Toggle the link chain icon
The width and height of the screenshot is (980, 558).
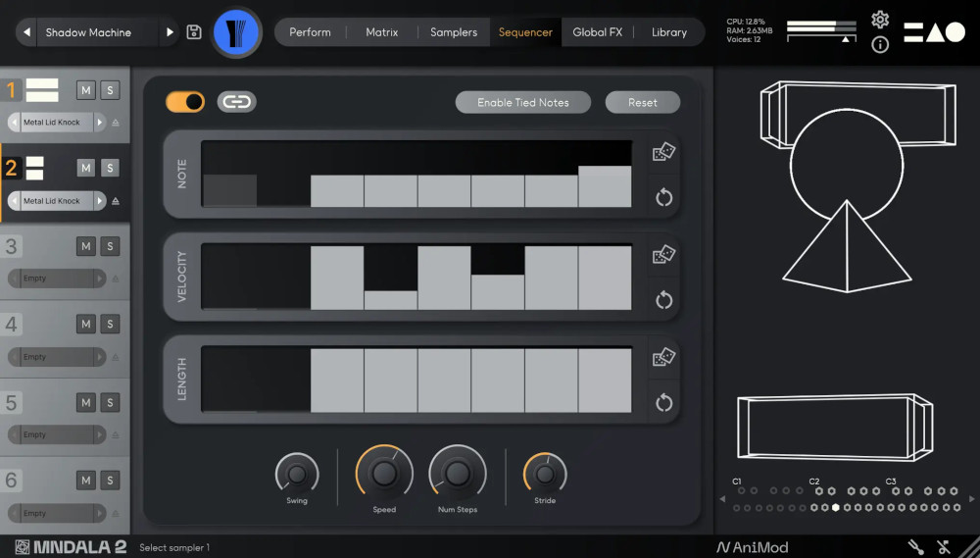point(237,102)
